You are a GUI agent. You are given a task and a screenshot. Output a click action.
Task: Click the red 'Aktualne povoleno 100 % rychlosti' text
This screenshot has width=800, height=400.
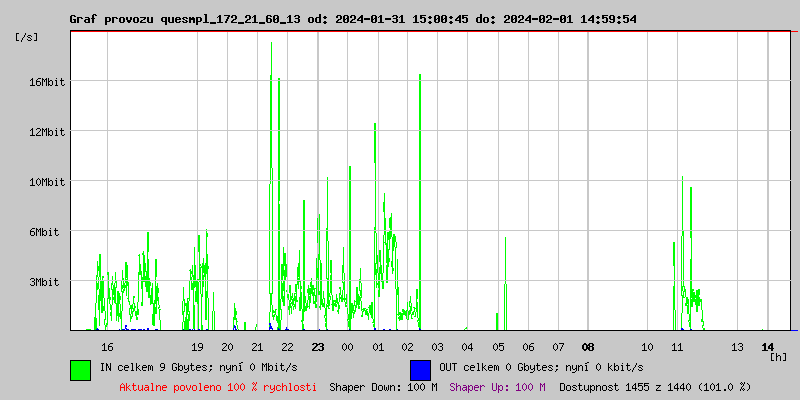point(218,387)
